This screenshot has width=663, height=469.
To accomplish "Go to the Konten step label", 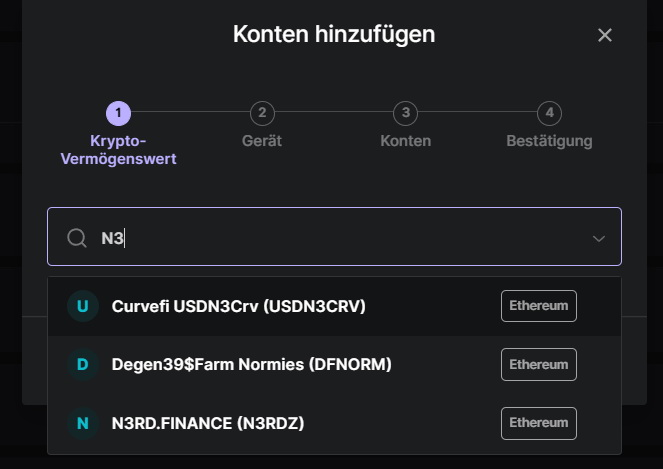I will pos(405,141).
